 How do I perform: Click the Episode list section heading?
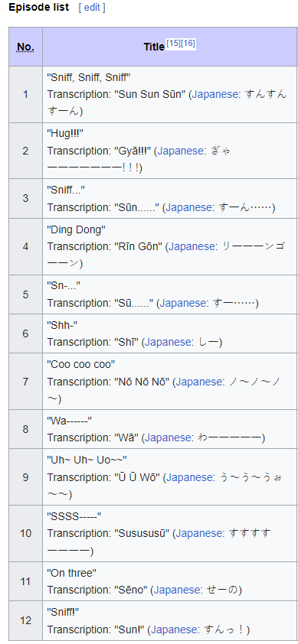tap(39, 7)
